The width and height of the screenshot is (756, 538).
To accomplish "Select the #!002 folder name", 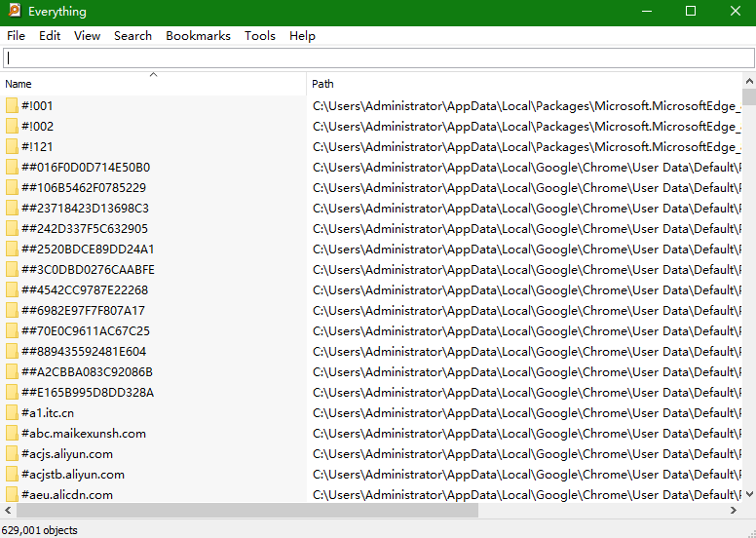I will coord(37,127).
